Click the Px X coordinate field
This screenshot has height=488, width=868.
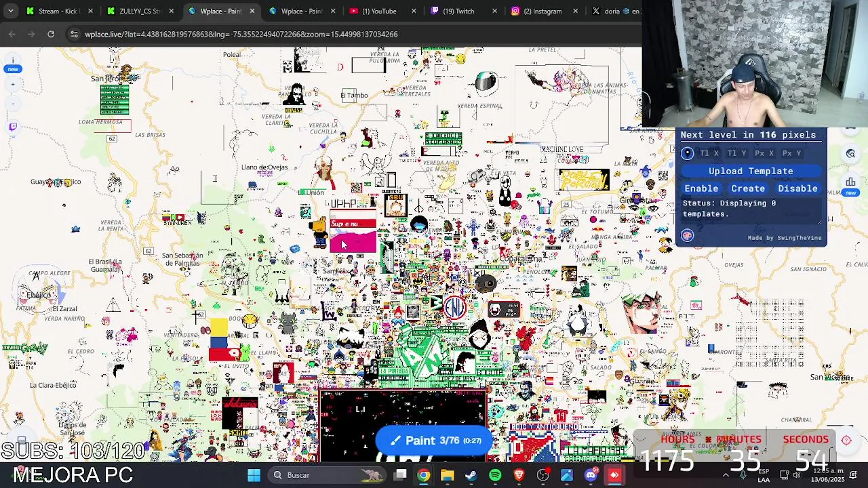[x=765, y=153]
